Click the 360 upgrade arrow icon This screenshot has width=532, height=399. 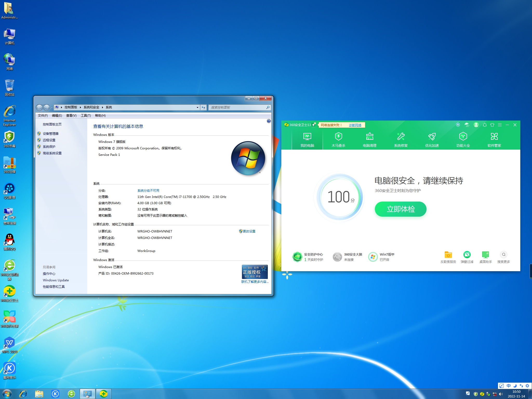pos(314,125)
